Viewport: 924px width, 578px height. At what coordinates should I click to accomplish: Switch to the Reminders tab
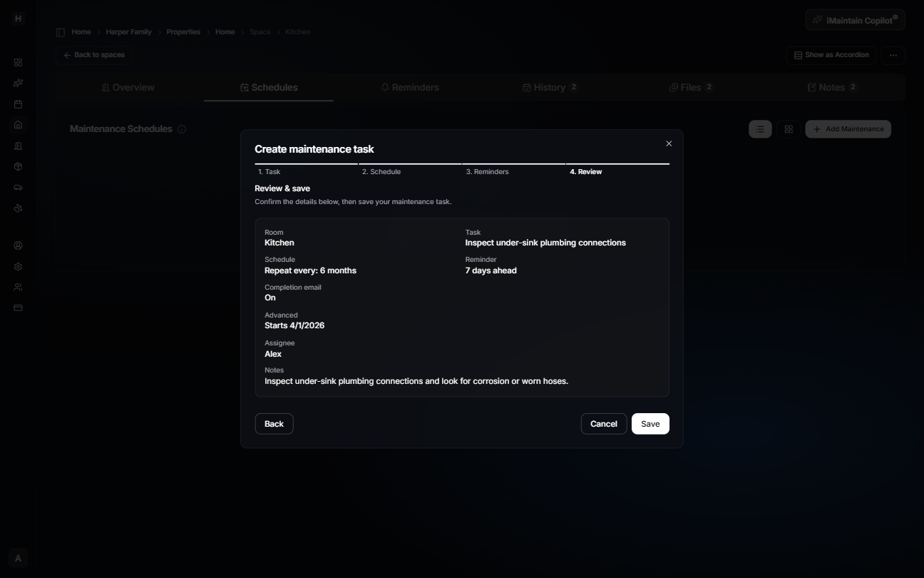410,87
